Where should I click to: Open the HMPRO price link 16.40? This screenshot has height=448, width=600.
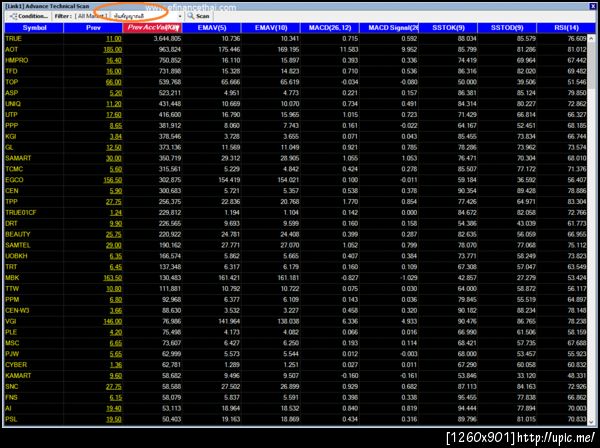(x=114, y=60)
